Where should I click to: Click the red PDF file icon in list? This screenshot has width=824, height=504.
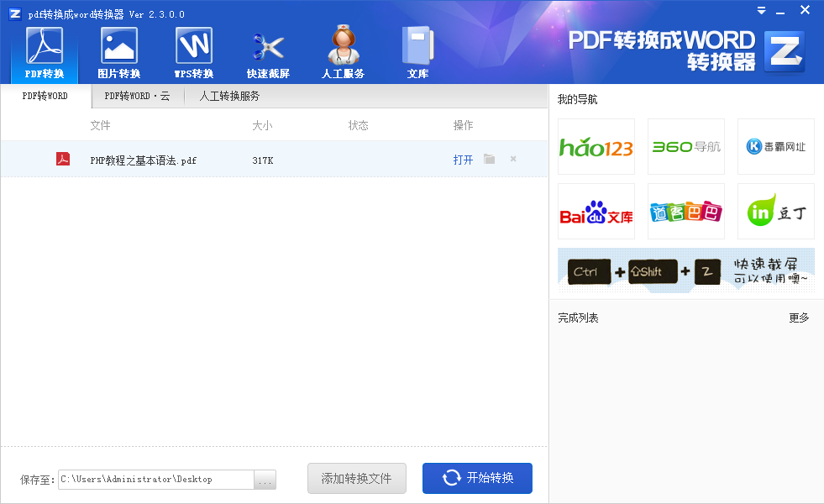coord(63,159)
